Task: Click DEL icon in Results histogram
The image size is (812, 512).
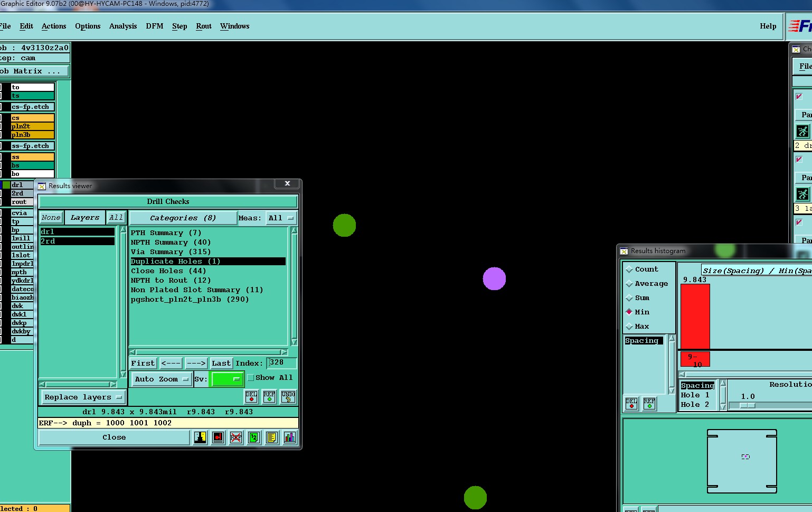Action: (x=631, y=404)
